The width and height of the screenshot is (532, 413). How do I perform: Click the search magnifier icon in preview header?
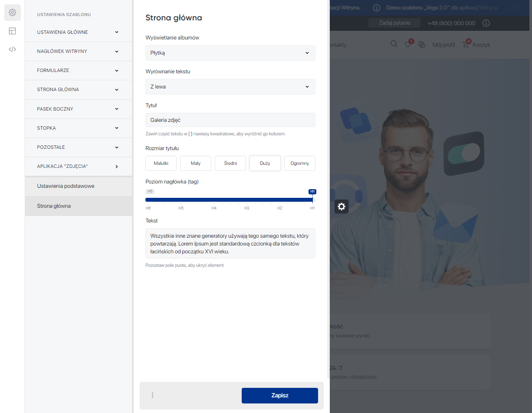tap(394, 44)
